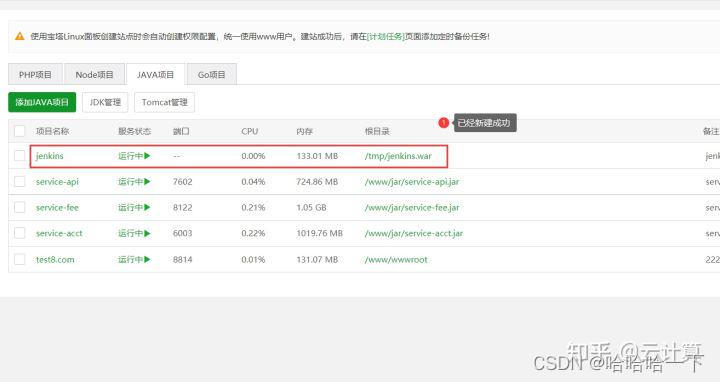Click CPU value 0.01%

(253, 259)
